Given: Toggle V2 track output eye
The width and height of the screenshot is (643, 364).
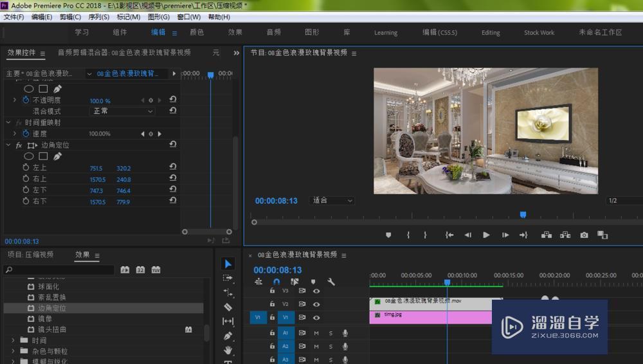Looking at the screenshot, I should [316, 304].
